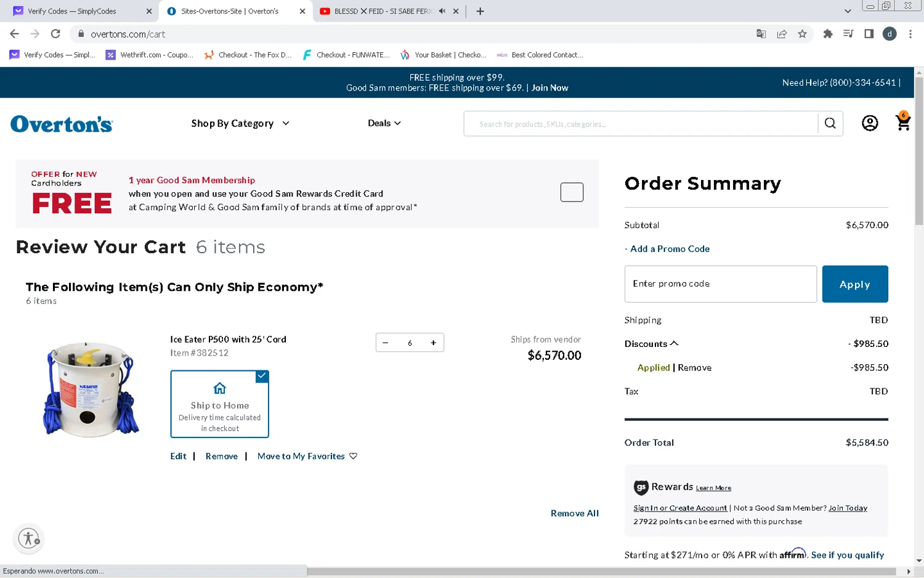Go back with the browser back arrow
Screen dimensions: 924x578
coord(15,34)
